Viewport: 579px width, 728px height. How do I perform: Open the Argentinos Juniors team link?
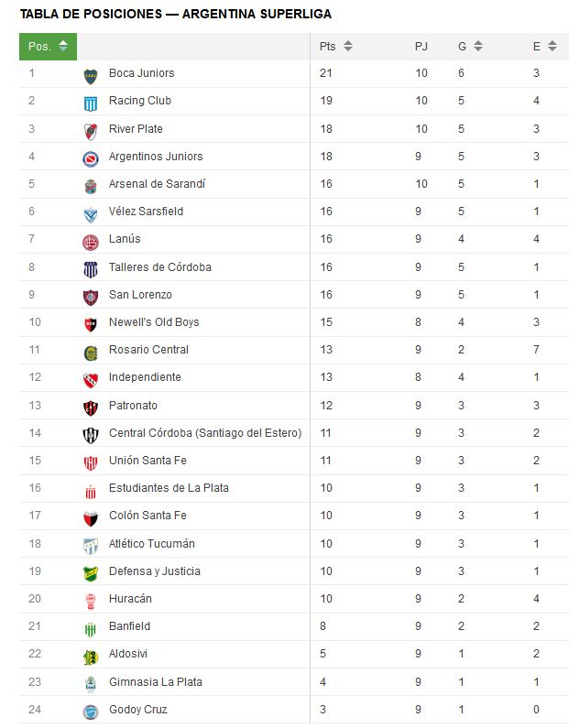[156, 157]
